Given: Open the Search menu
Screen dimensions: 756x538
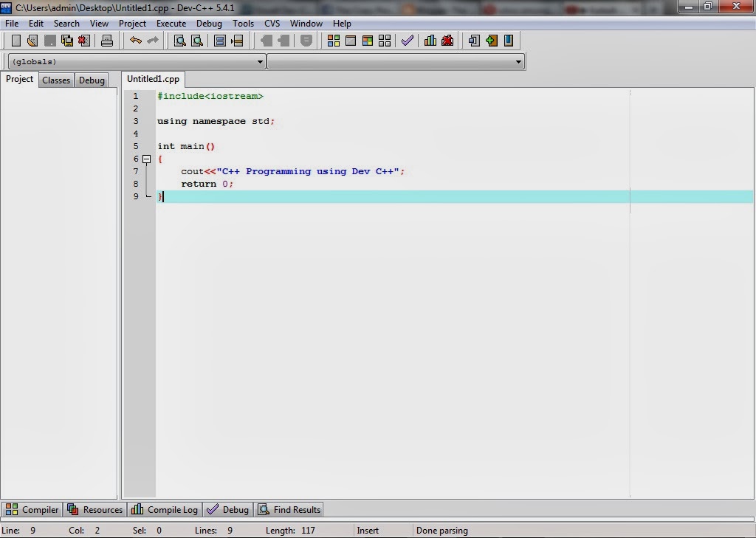Looking at the screenshot, I should tap(66, 24).
